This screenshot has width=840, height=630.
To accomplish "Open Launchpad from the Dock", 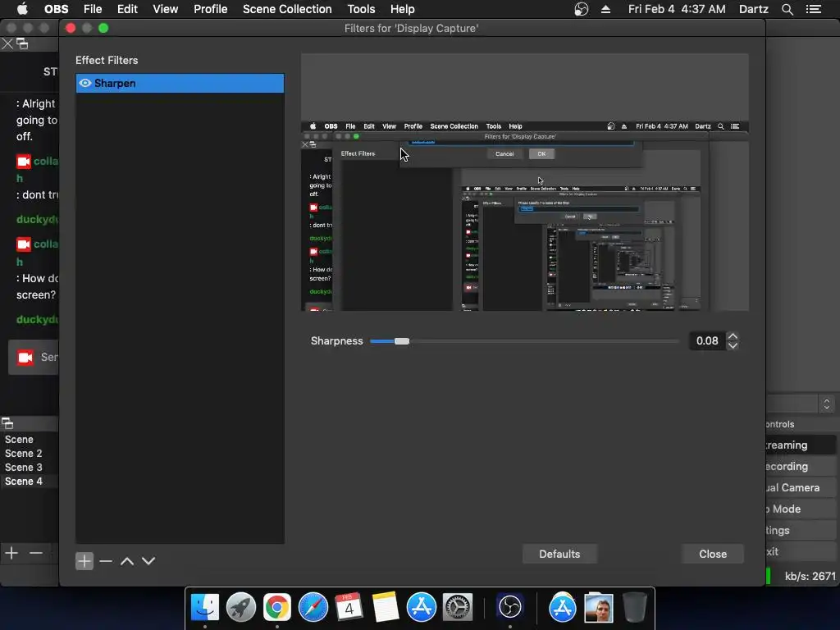I will [x=241, y=607].
